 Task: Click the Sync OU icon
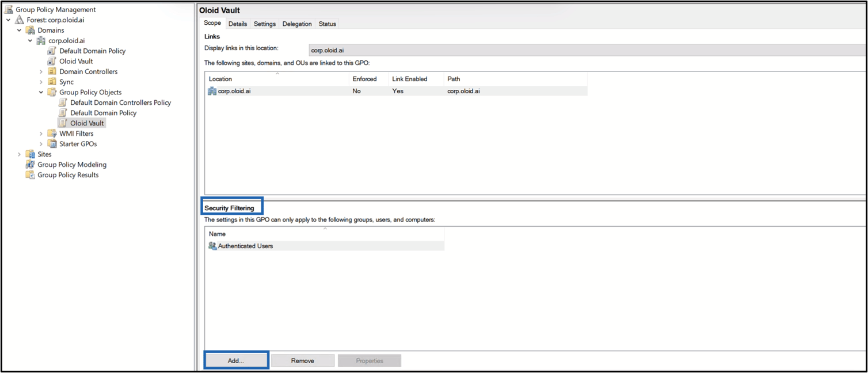pos(52,82)
